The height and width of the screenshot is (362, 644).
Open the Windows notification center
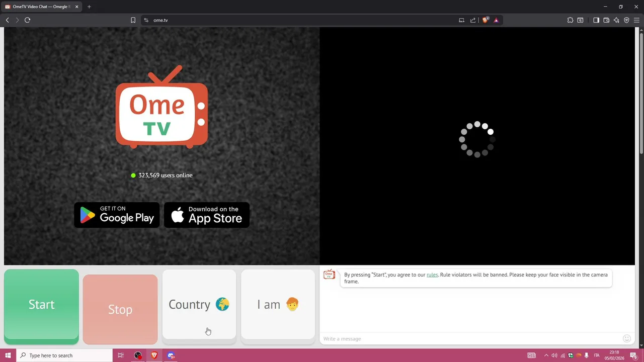[x=633, y=355]
